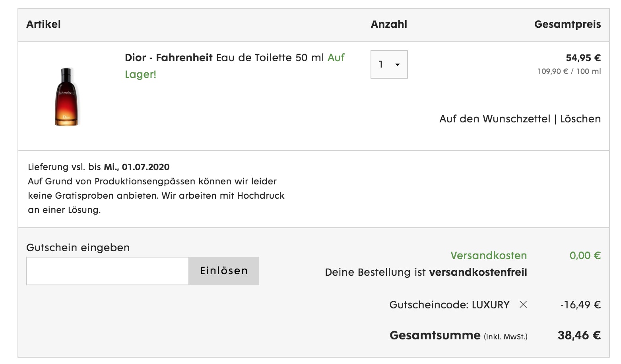Select the Gesamtpreis column header
This screenshot has height=364, width=621.
click(567, 24)
